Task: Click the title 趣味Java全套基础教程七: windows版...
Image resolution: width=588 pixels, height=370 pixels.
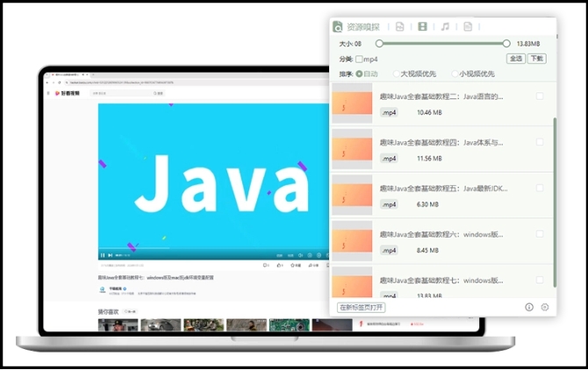Action: (441, 281)
